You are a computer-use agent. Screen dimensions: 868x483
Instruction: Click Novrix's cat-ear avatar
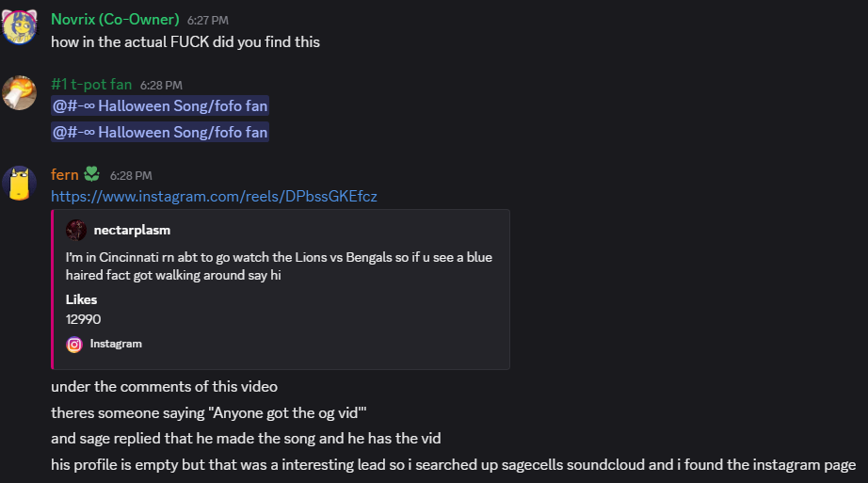point(19,28)
